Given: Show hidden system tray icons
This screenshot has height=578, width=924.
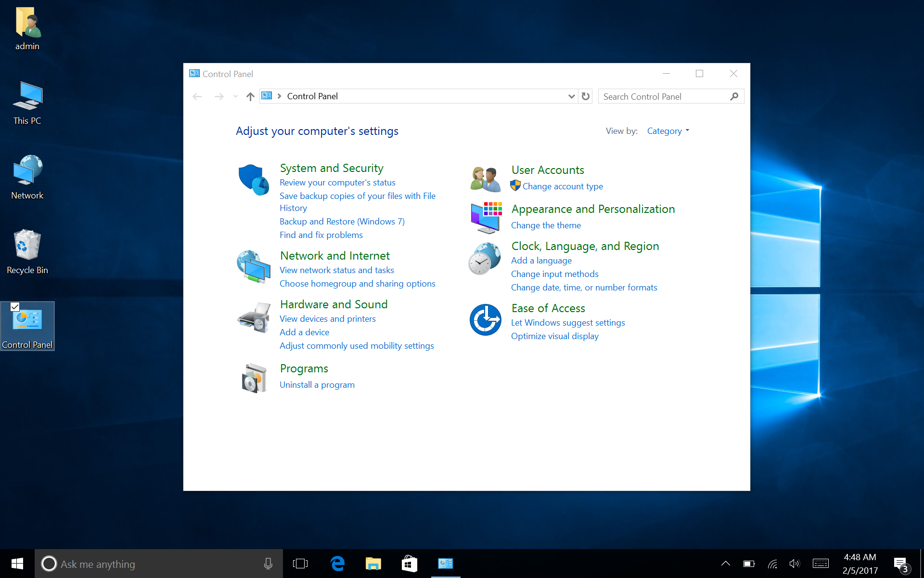Looking at the screenshot, I should [725, 564].
